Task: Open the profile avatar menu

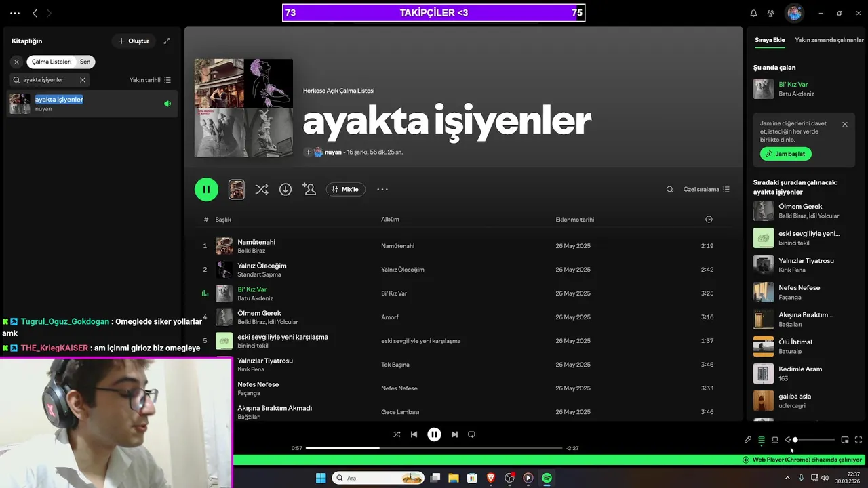Action: pos(795,13)
